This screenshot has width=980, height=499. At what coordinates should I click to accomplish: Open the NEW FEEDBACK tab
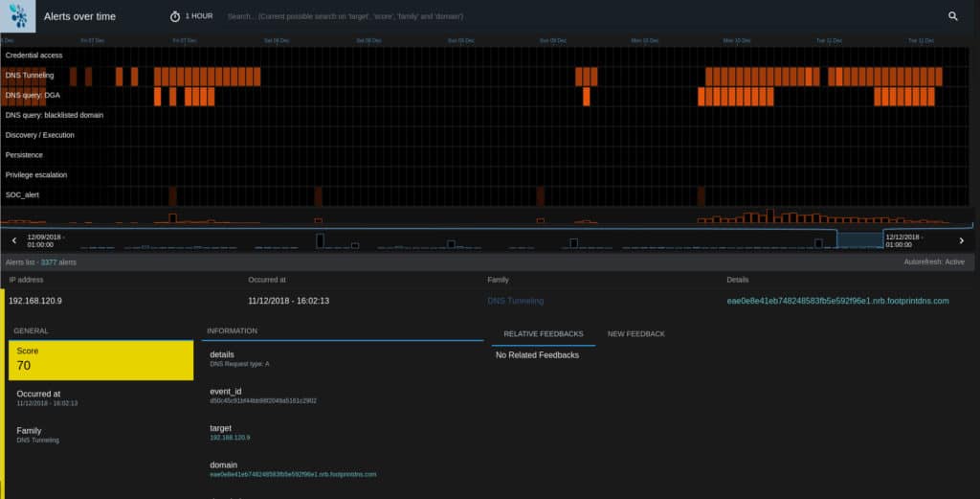[x=635, y=333]
